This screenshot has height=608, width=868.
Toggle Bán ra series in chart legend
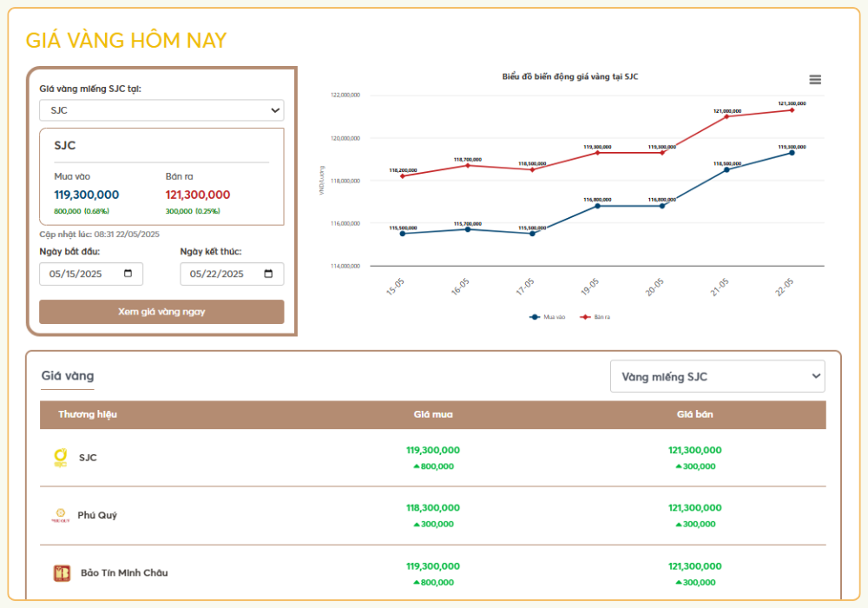[x=595, y=317]
